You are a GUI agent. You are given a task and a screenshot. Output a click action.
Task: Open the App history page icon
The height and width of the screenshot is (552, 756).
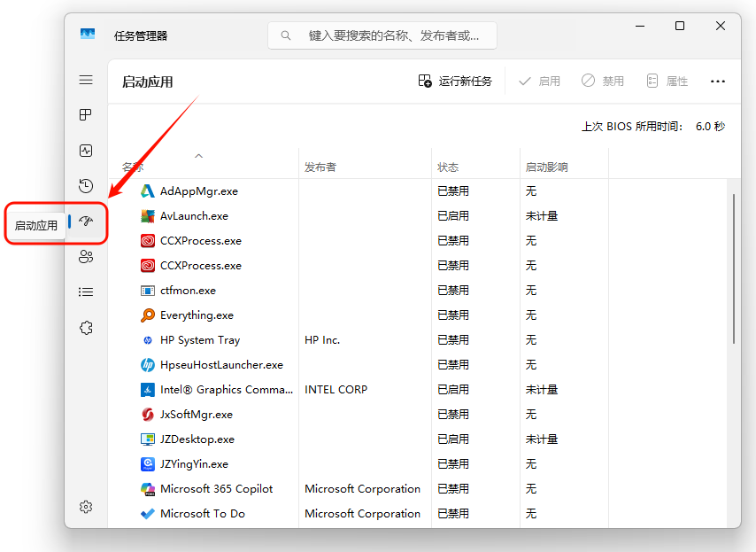(86, 186)
